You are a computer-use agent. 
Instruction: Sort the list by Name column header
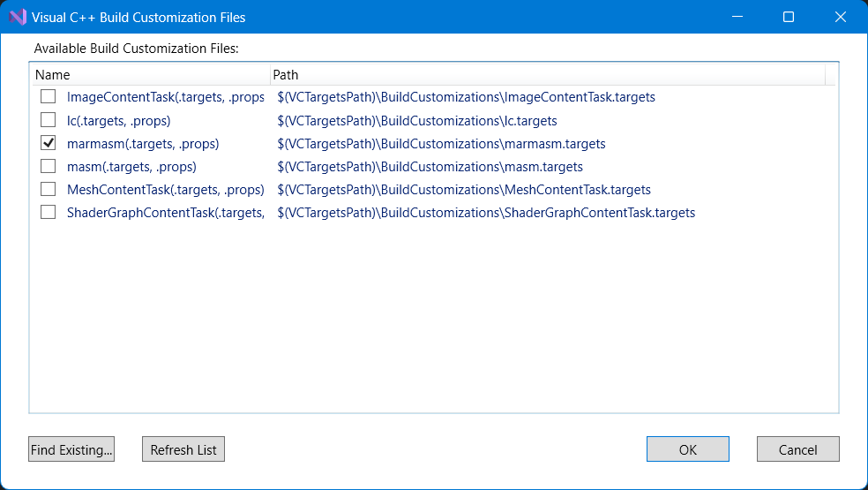click(151, 75)
